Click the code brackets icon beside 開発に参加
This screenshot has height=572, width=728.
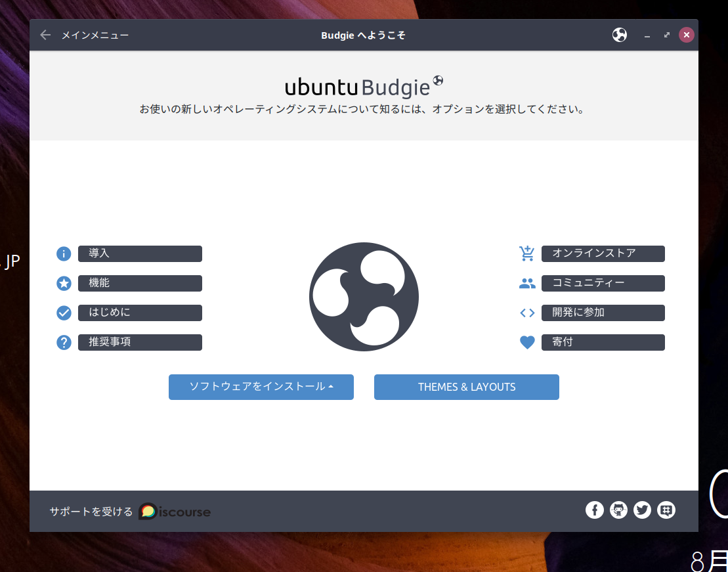527,313
